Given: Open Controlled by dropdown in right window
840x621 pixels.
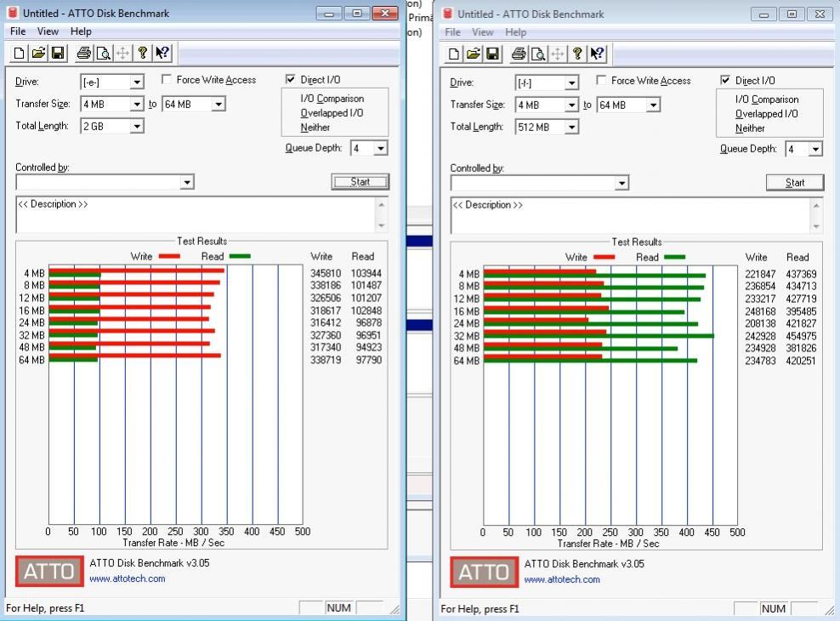Looking at the screenshot, I should (621, 183).
